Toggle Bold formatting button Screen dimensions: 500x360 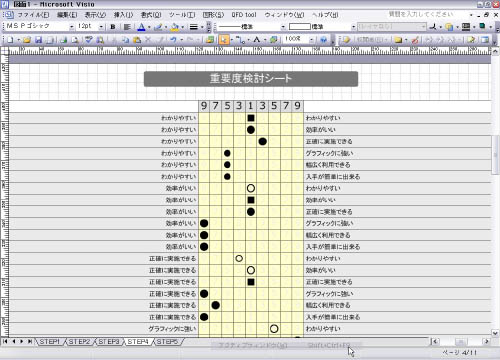(113, 27)
